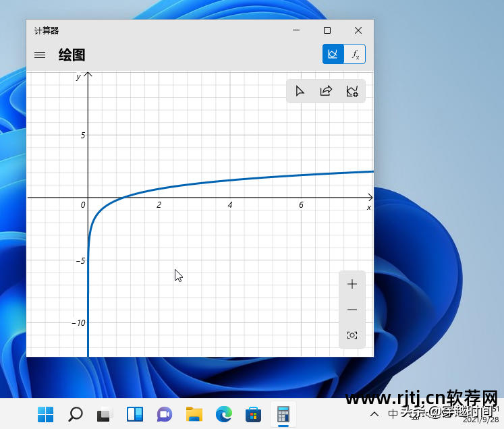Image resolution: width=504 pixels, height=429 pixels.
Task: Maximize the calculator window
Action: 327,30
